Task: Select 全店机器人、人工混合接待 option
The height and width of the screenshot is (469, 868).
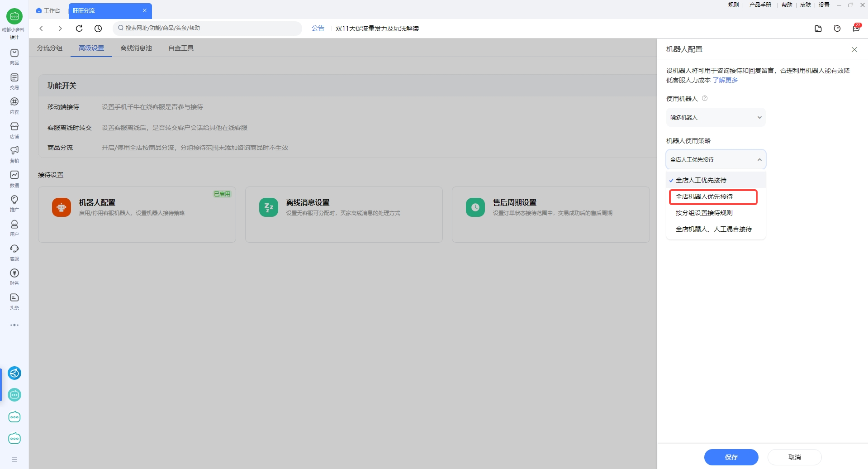Action: [716, 229]
